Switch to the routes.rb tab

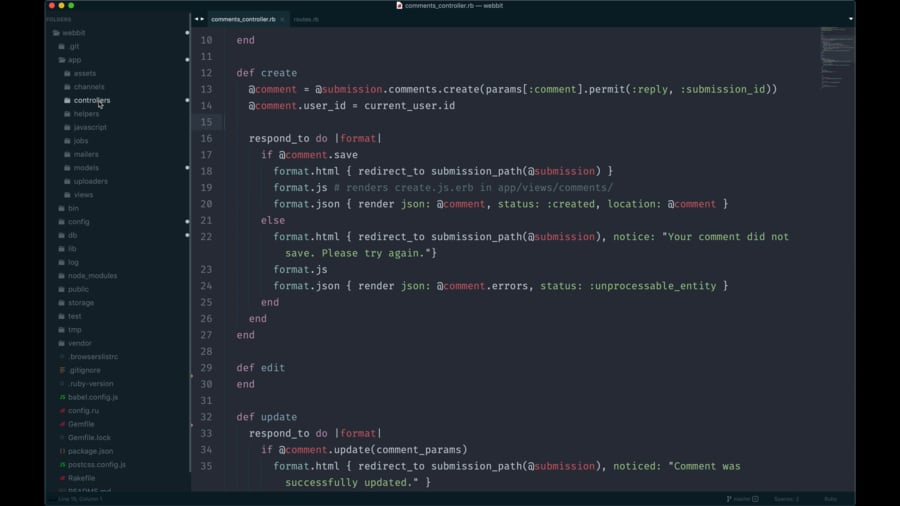[306, 19]
